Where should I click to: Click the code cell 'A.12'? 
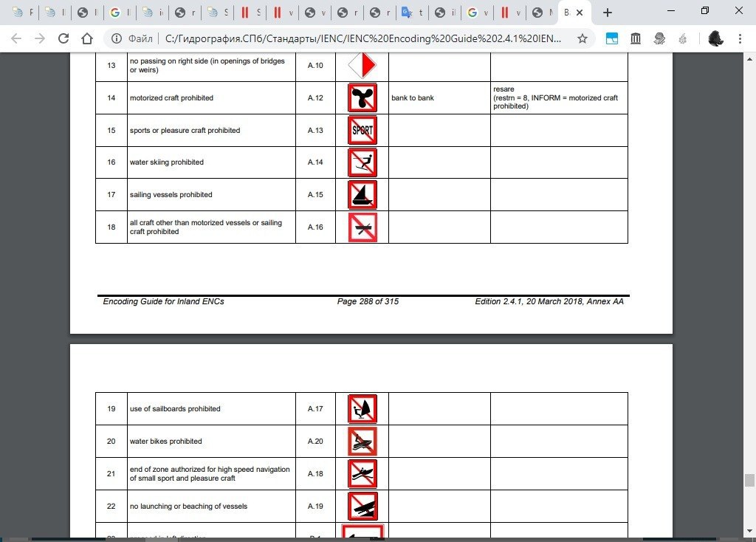coord(315,98)
